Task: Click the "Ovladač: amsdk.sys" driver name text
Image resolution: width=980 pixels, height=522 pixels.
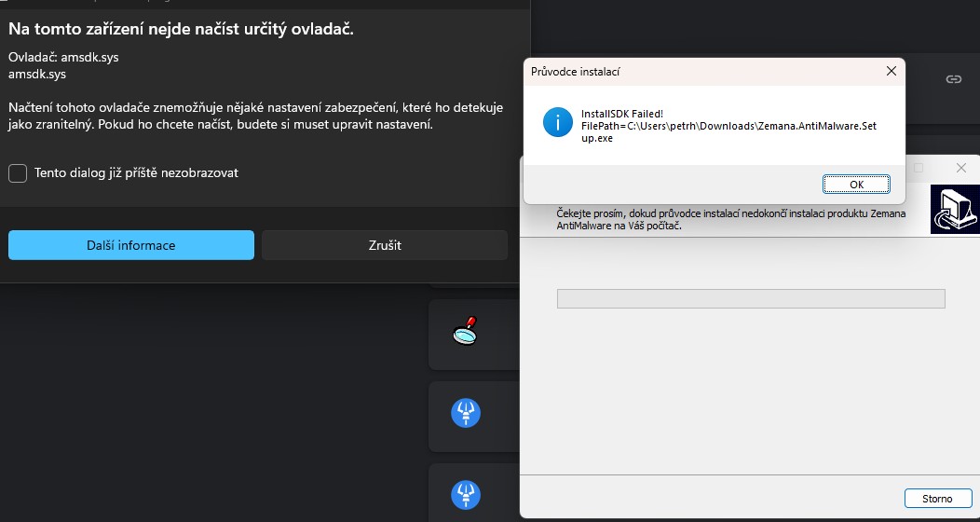Action: coord(63,57)
